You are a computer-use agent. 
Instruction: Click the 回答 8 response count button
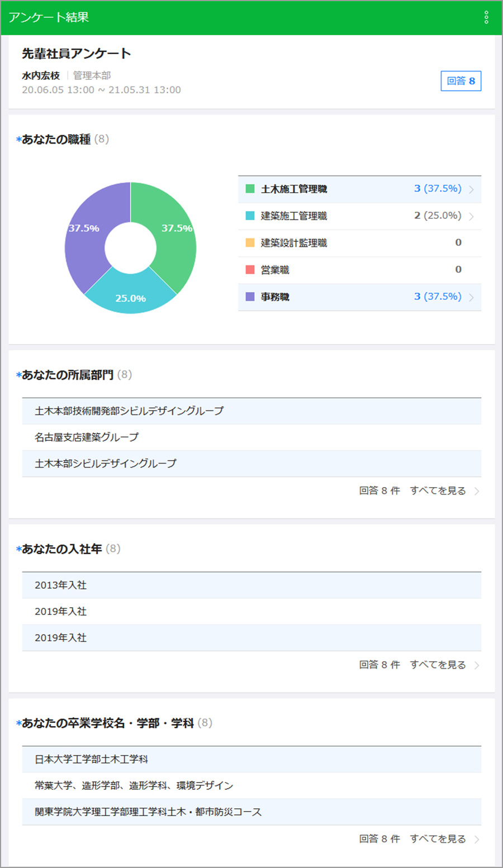coord(461,81)
